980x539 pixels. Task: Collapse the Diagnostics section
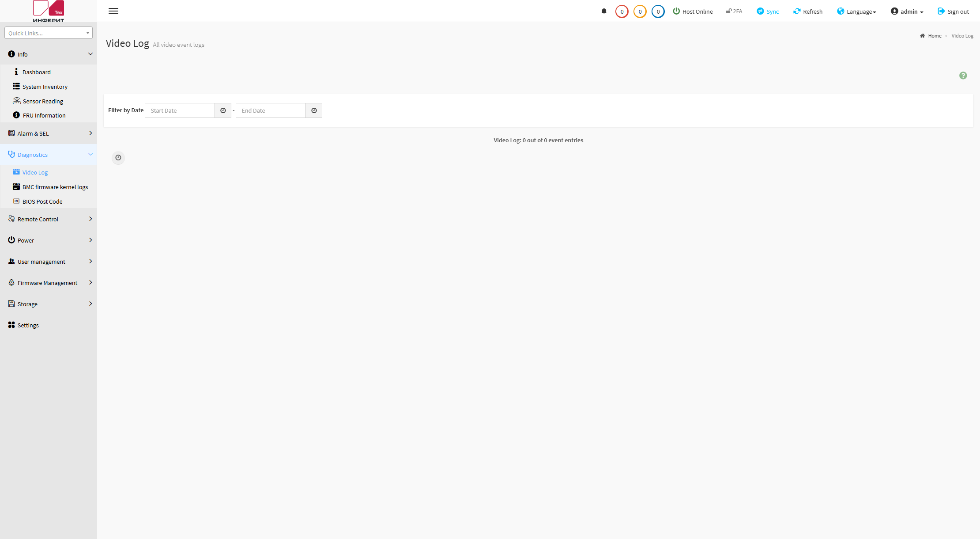(49, 155)
